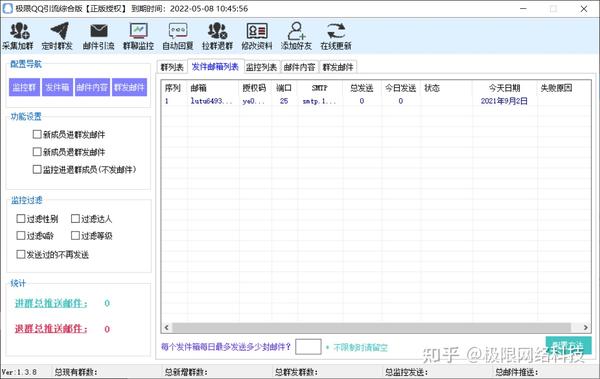
Task: Click the 退群总推送邮件 link
Action: pos(51,329)
